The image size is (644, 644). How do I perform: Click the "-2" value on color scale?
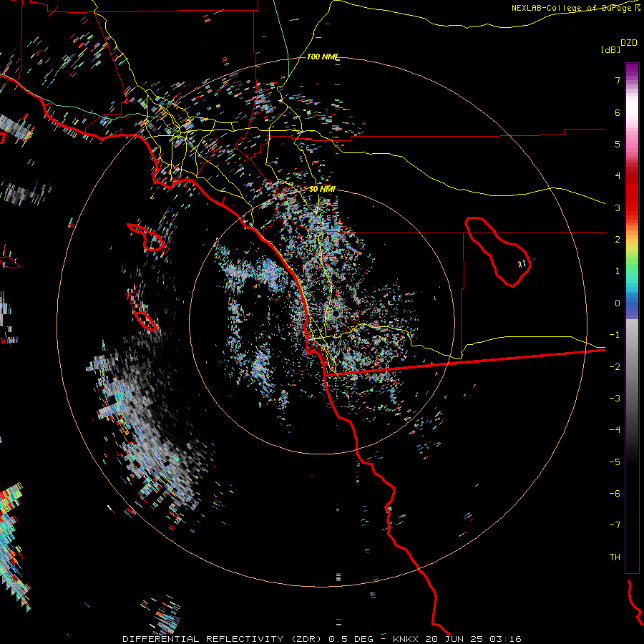[x=615, y=367]
